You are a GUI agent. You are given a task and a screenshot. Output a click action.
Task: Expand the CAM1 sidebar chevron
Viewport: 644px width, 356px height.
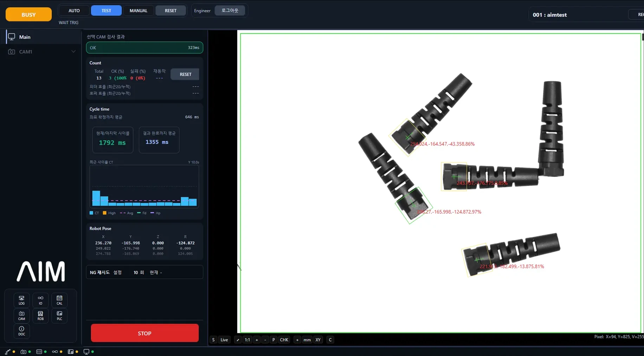(73, 52)
